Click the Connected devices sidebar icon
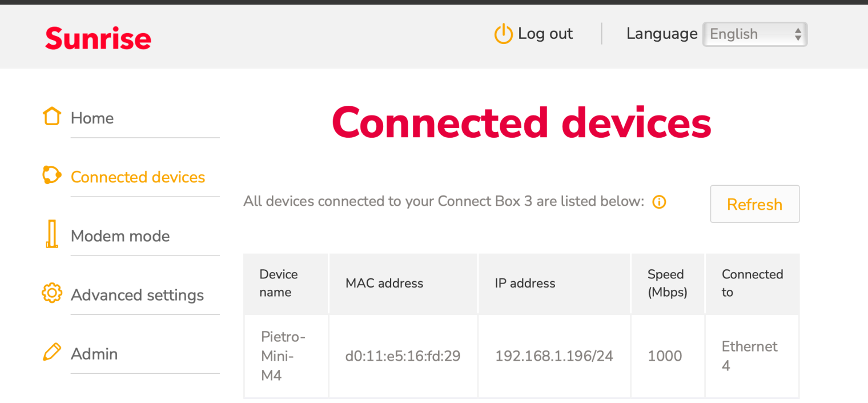Screen dimensions: 868x403 51,175
